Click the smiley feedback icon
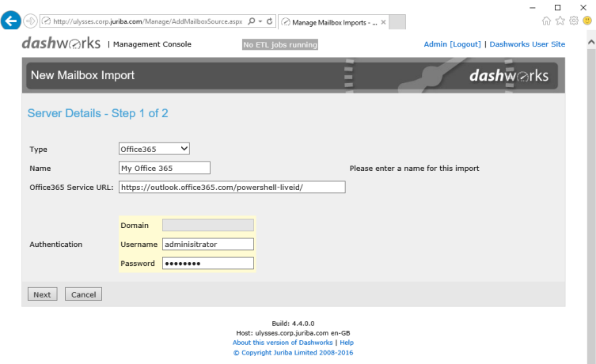Screen dimensions: 596x364 [x=587, y=21]
